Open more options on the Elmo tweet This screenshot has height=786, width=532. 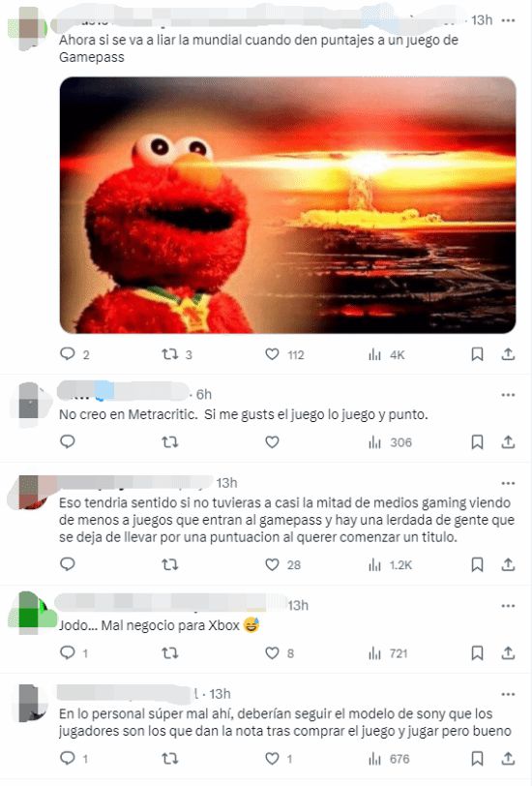(508, 20)
